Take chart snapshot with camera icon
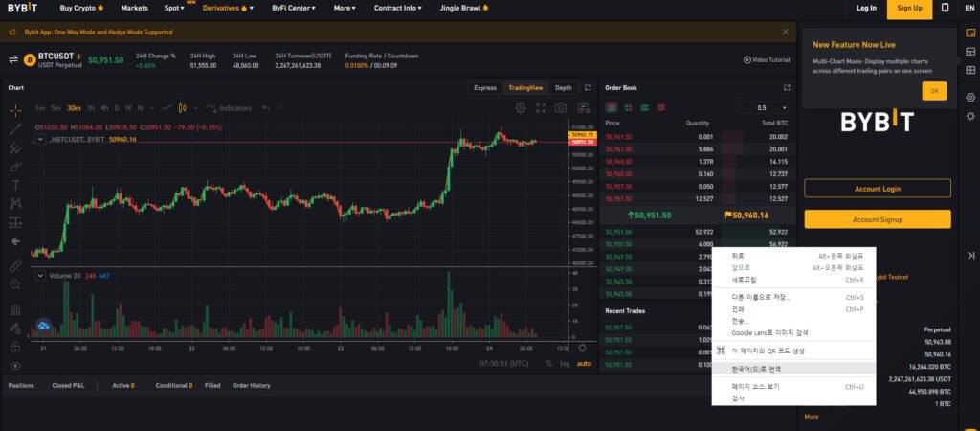 [x=561, y=108]
